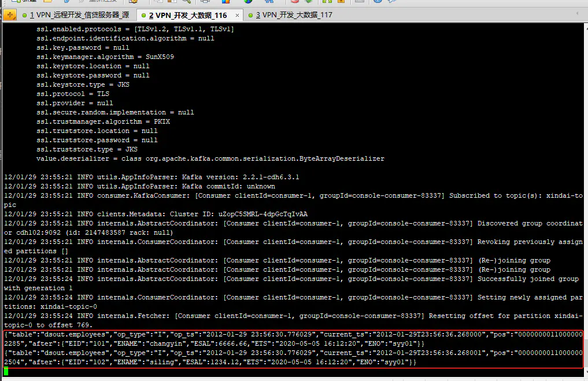
Task: Click the 'ssl.keystore.location = null' line
Action: 93,66
